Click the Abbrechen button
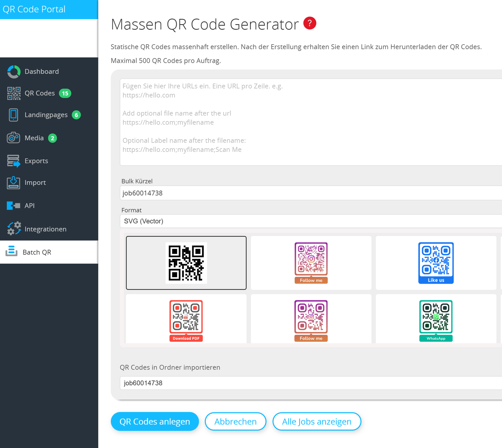This screenshot has height=448, width=502. coord(235,422)
